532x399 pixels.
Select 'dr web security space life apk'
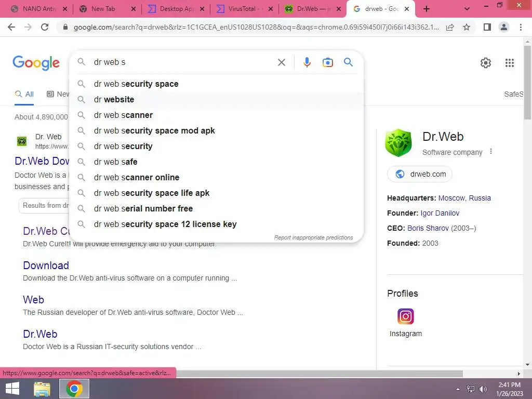click(217, 193)
